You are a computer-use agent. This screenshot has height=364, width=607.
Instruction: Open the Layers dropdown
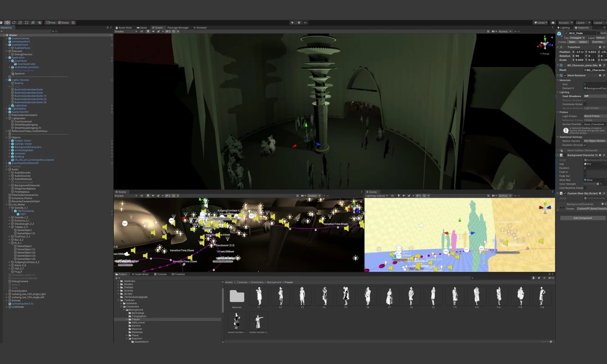[x=583, y=22]
